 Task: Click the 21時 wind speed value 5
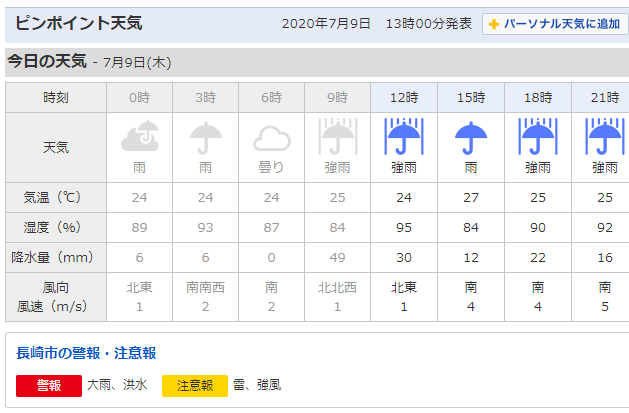(x=605, y=306)
